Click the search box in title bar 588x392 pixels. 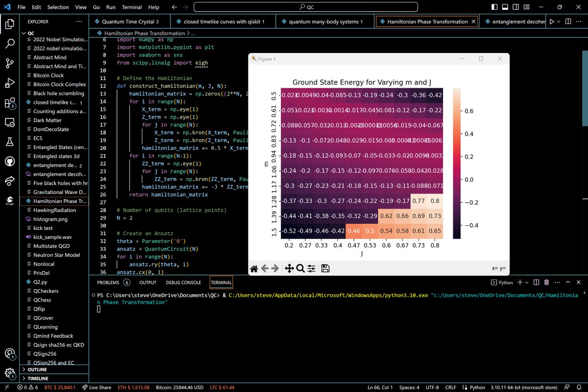(306, 7)
